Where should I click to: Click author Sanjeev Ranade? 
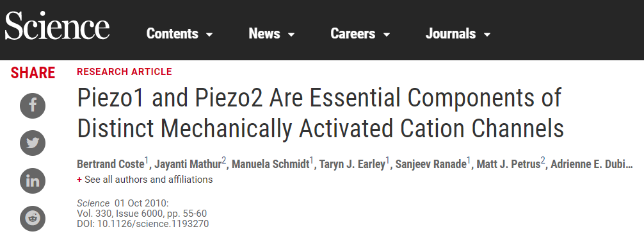tap(431, 164)
